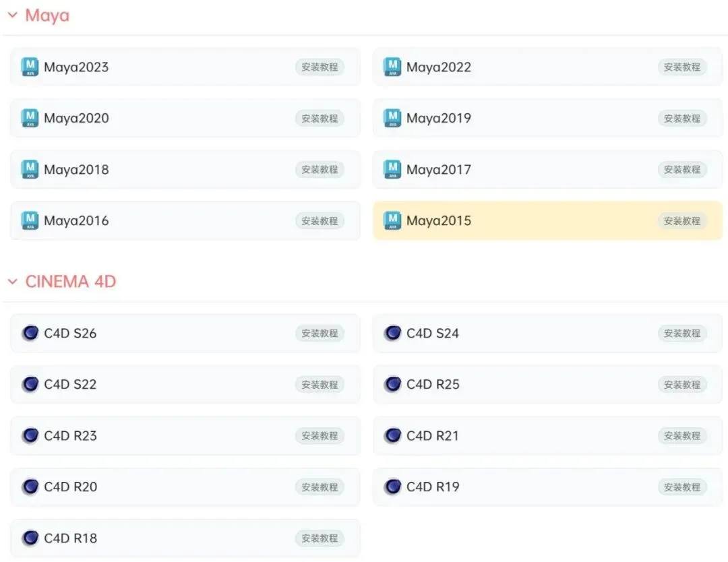This screenshot has height=562, width=728.
Task: Select the C4D S24 label text
Action: (x=433, y=333)
